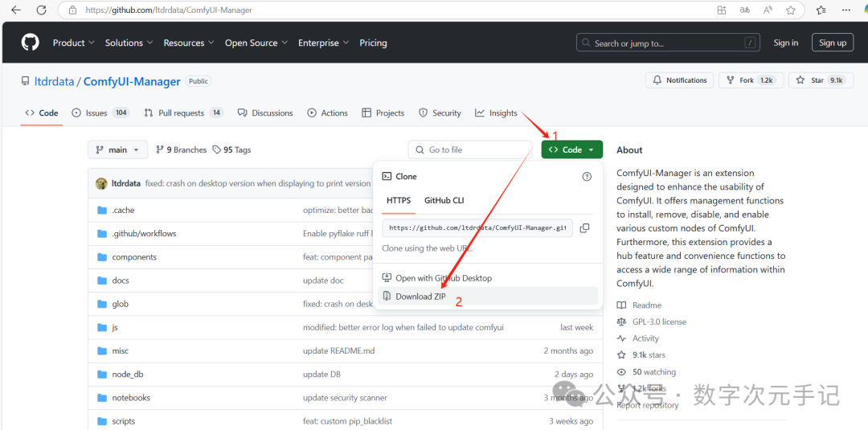The height and width of the screenshot is (430, 868).
Task: Open the Product menu in header
Action: [73, 43]
